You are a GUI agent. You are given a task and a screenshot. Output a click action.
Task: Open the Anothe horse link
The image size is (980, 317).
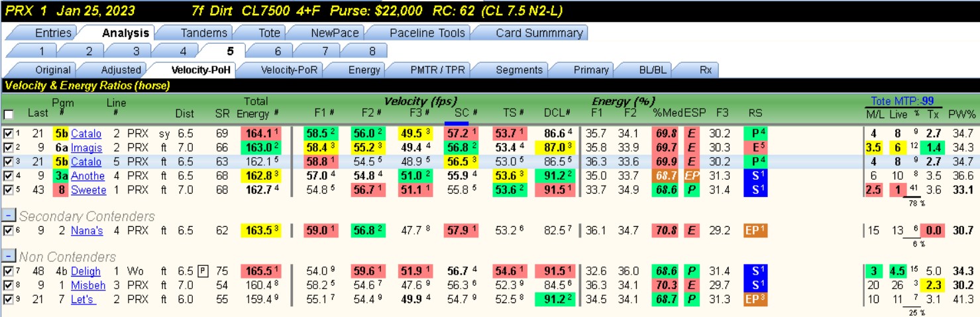[x=88, y=176]
